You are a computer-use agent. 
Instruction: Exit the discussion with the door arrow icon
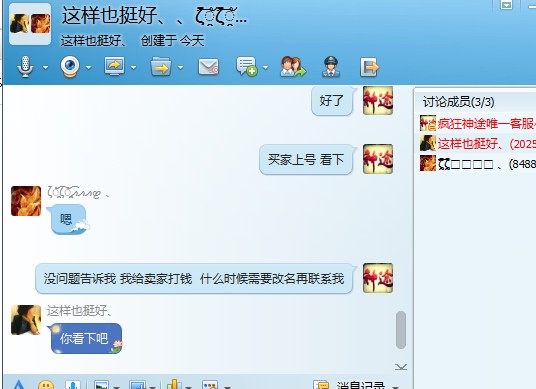click(370, 67)
